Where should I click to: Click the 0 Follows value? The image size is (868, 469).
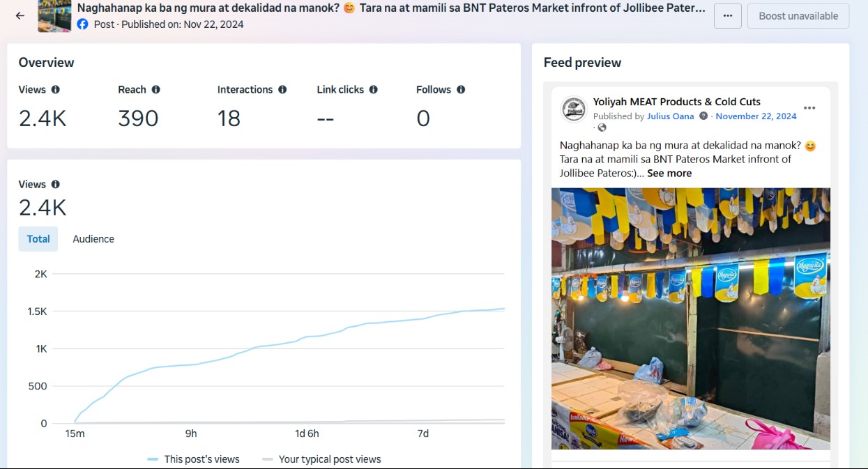click(x=423, y=118)
